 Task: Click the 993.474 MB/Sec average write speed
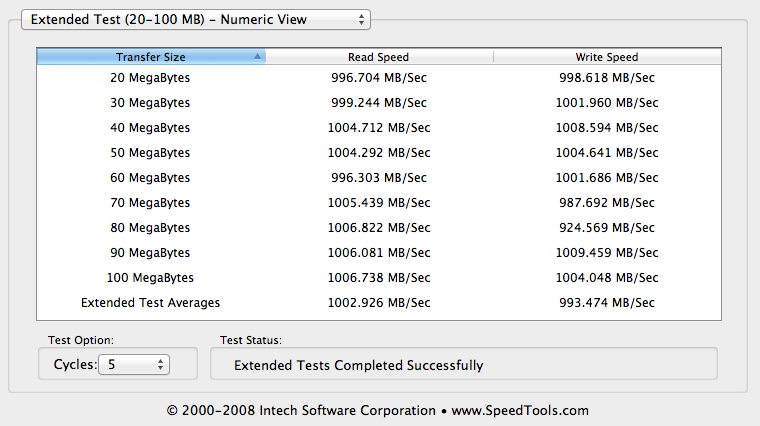(x=606, y=302)
